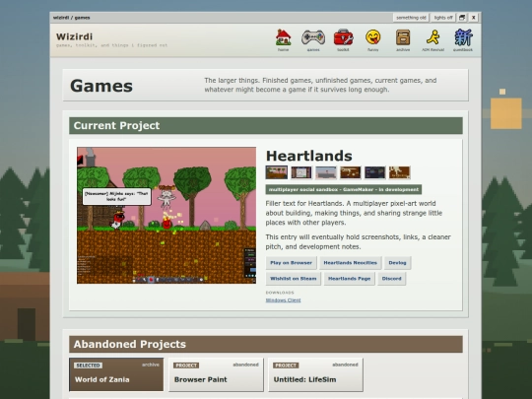Click the DOWNLOADS label
Viewport: 532px width, 399px height.
coord(280,293)
